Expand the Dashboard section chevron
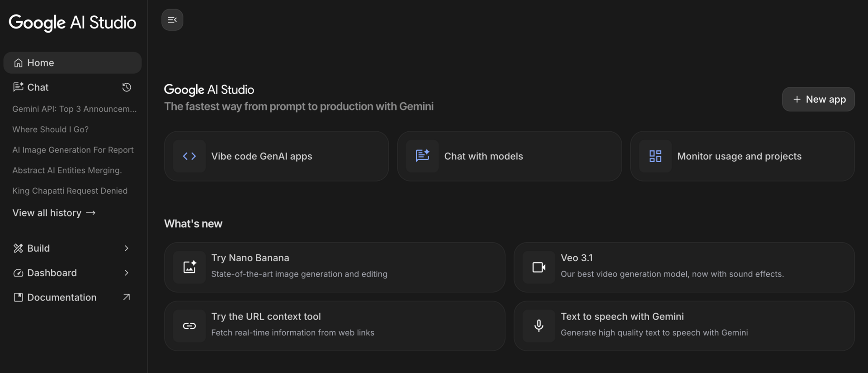 point(127,273)
